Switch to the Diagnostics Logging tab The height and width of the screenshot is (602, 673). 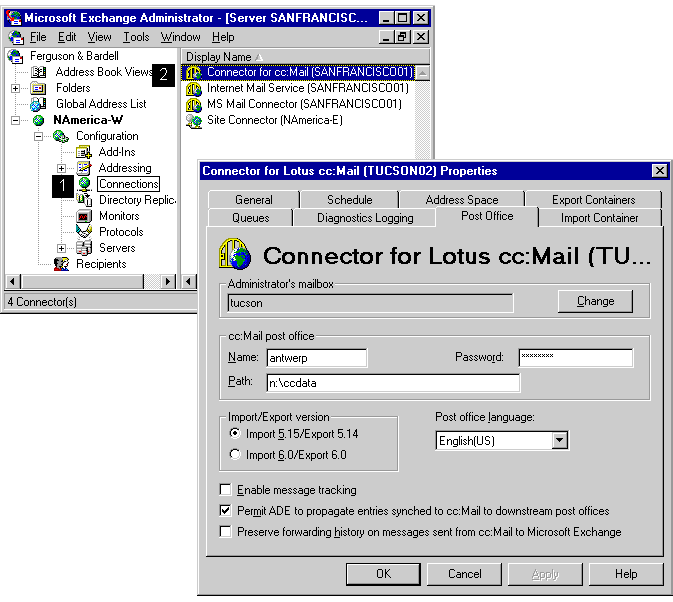coord(365,218)
